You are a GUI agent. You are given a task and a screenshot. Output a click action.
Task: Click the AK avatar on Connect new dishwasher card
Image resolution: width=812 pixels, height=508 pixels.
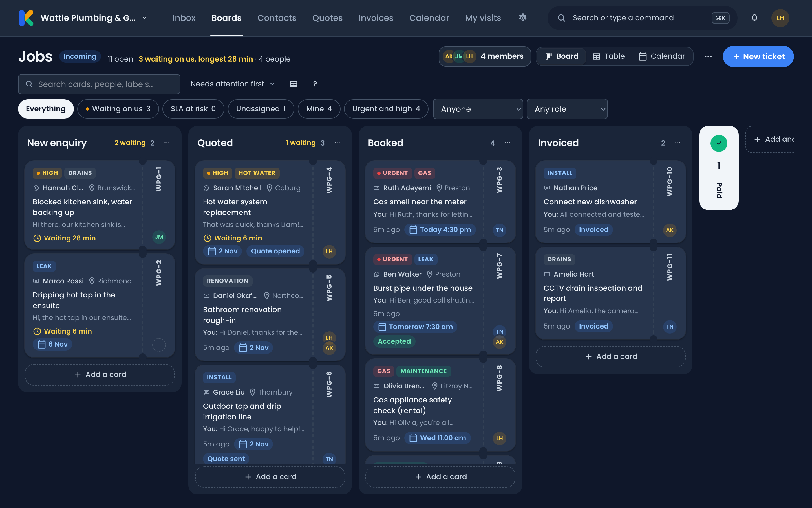(x=670, y=230)
